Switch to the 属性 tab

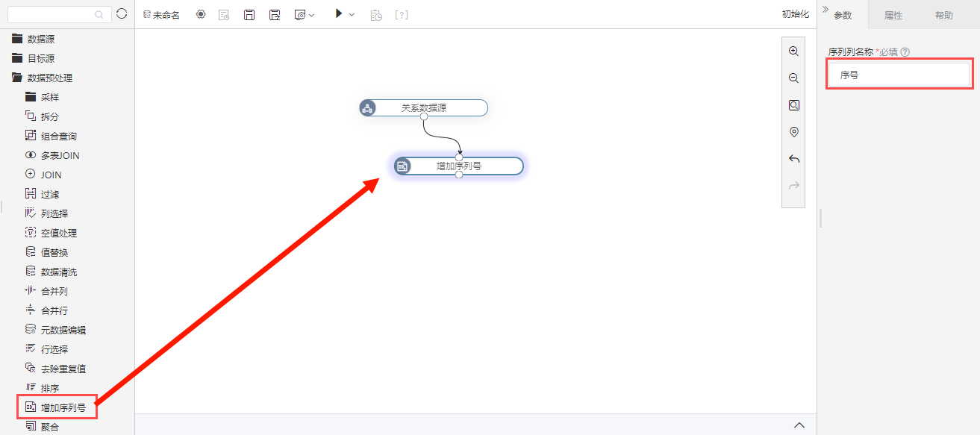893,15
